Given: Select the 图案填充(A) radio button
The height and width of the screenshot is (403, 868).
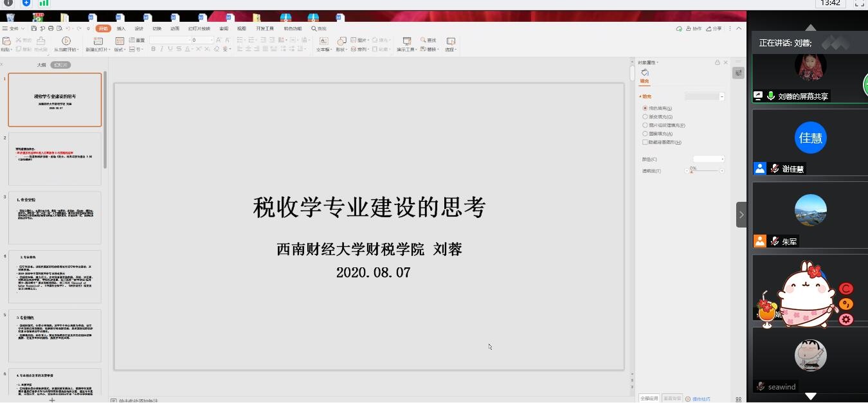Looking at the screenshot, I should pos(646,134).
